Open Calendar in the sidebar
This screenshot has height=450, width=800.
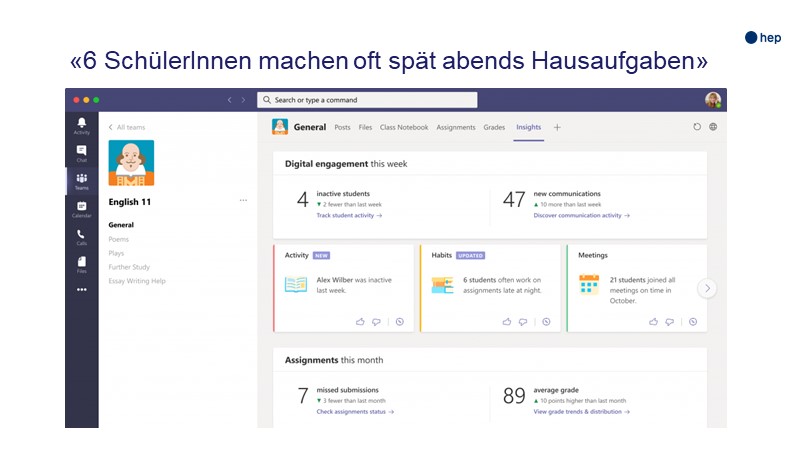82,209
